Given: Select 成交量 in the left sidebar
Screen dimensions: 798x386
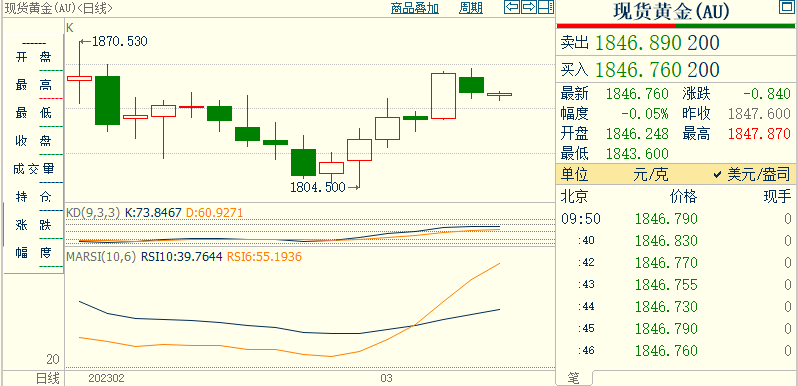Looking at the screenshot, I should point(34,169).
